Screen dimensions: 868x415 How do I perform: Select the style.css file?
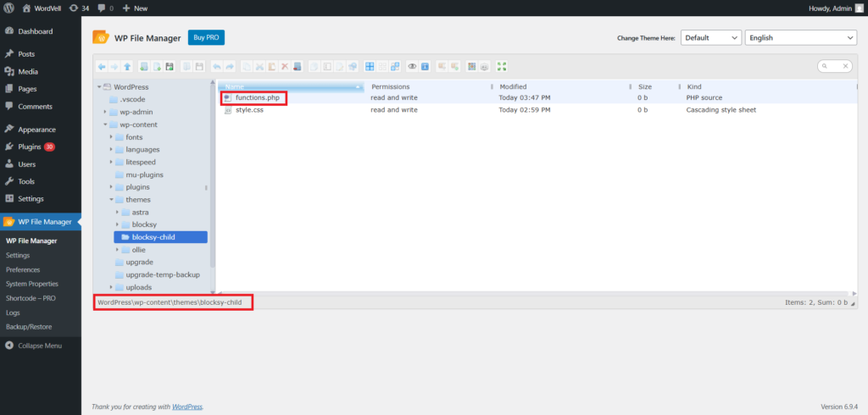[x=249, y=110]
